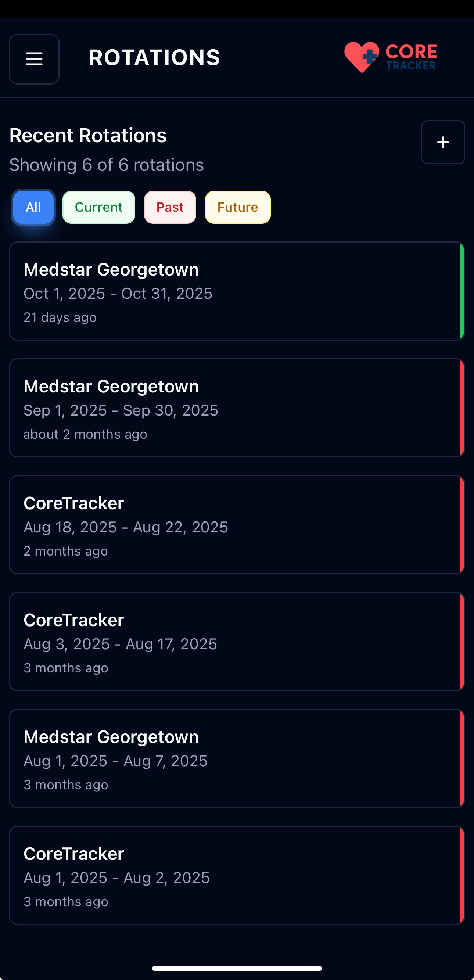This screenshot has height=980, width=474.
Task: Open CoreTracker Aug 3 – Aug 17 rotation
Action: click(x=228, y=642)
